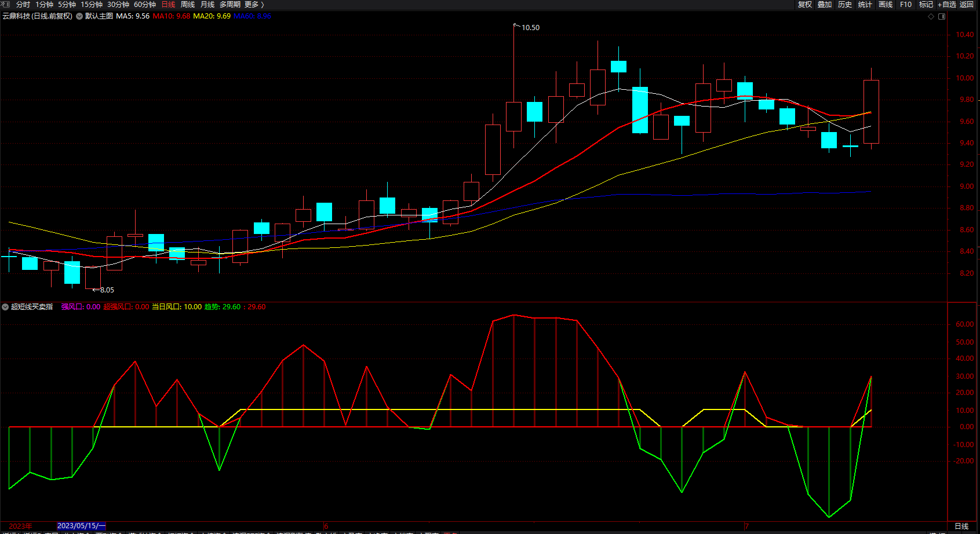Click the 标记 mark button
The image size is (980, 534).
[x=926, y=5]
